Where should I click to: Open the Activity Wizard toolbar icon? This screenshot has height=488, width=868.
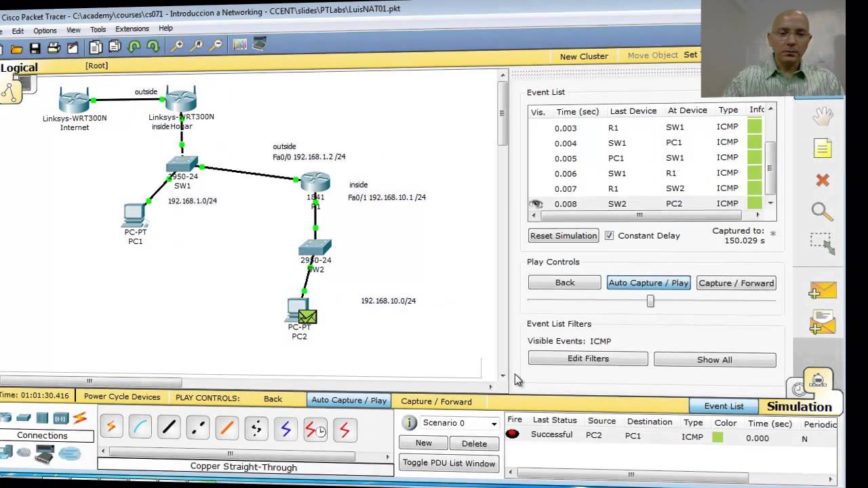click(73, 47)
